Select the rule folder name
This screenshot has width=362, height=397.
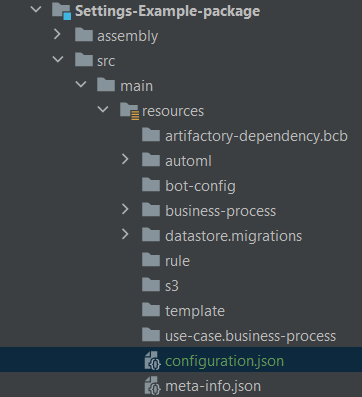pyautogui.click(x=177, y=261)
